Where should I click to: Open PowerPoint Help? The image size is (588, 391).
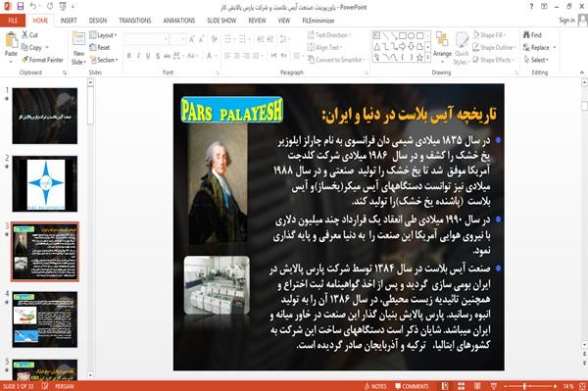(x=531, y=7)
